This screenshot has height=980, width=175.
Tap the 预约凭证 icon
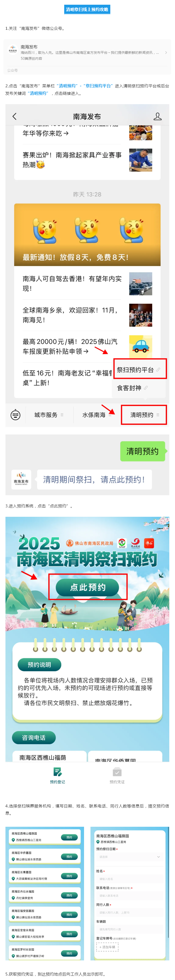pos(117,772)
